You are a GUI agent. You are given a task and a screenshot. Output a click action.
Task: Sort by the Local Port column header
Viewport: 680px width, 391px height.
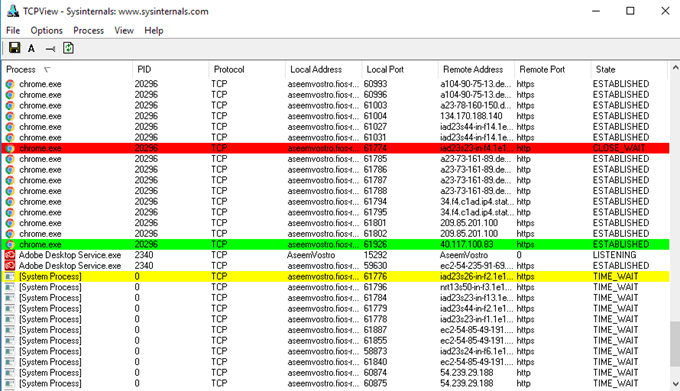point(400,69)
